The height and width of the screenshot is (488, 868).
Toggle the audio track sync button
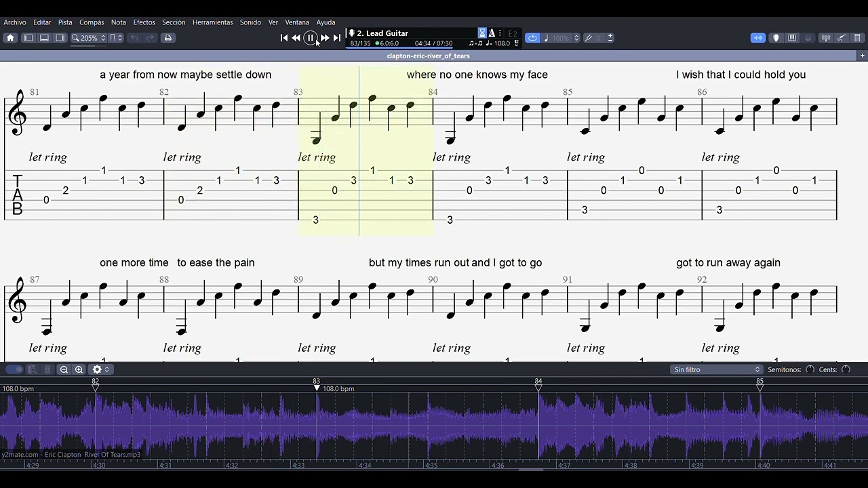758,38
